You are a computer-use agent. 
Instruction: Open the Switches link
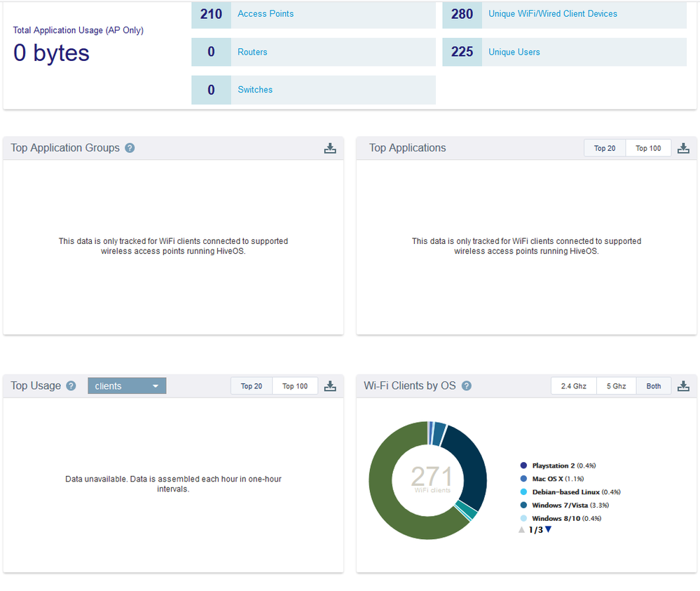pos(255,90)
